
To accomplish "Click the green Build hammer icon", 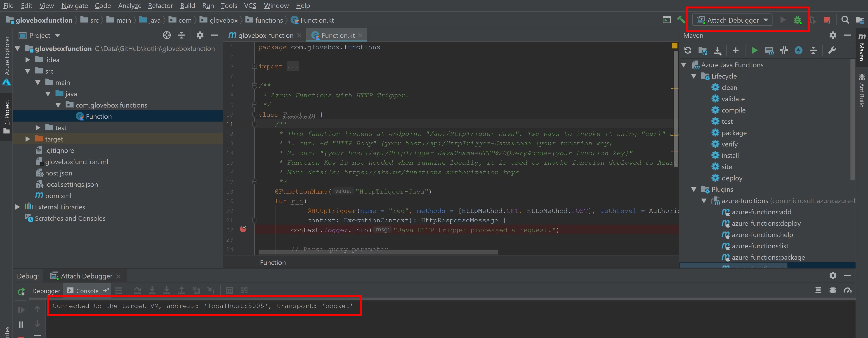I will point(681,20).
